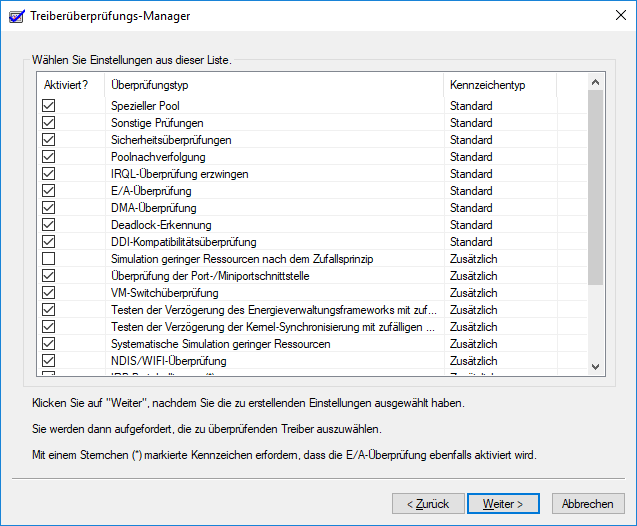Toggle the DMA-Überprüfung checkbox
The width and height of the screenshot is (637, 526).
tap(48, 208)
